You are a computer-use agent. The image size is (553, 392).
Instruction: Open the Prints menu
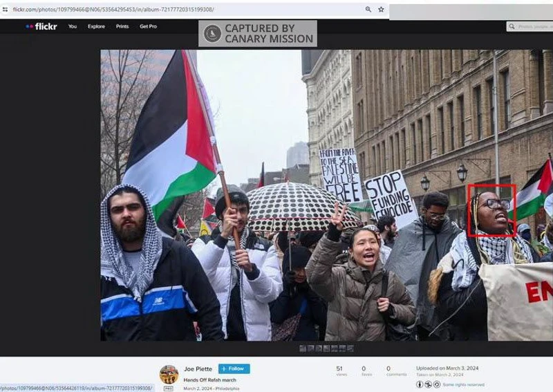(x=122, y=26)
